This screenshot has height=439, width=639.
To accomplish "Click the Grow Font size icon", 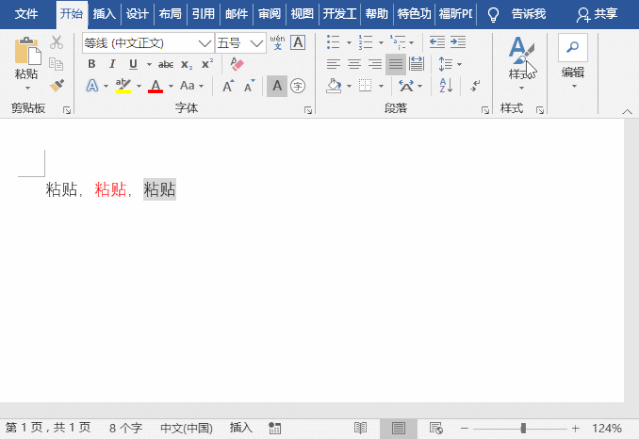I will click(x=228, y=86).
